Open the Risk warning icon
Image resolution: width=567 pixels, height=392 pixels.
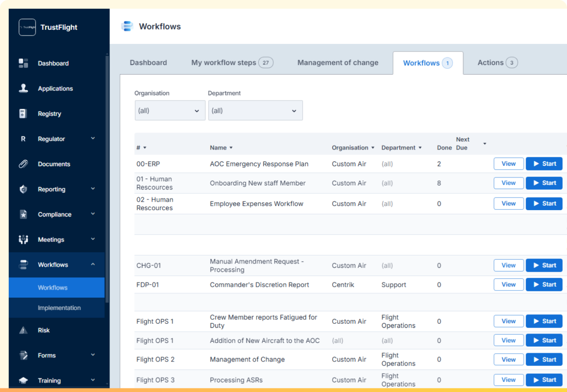point(23,330)
